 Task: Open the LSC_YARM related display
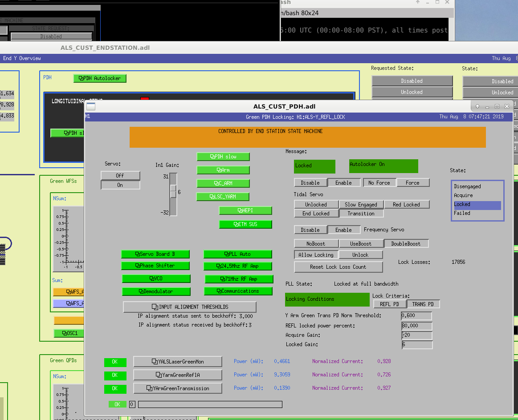click(x=223, y=197)
